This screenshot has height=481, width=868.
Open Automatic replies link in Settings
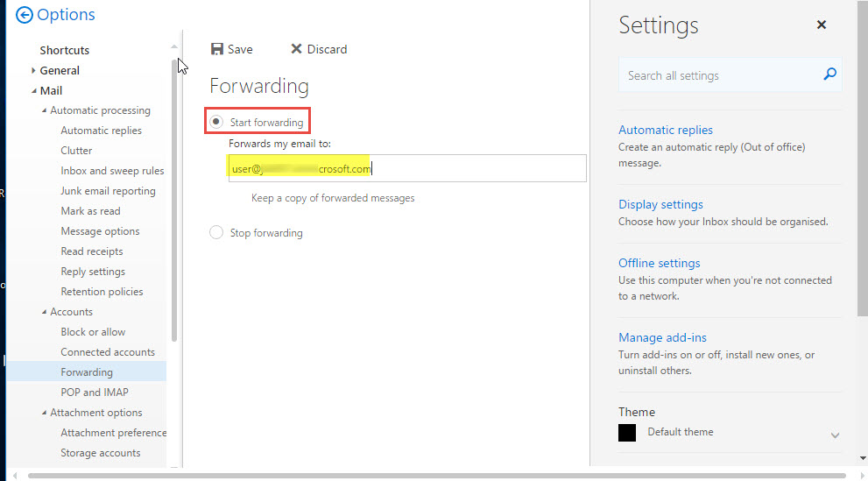click(666, 130)
